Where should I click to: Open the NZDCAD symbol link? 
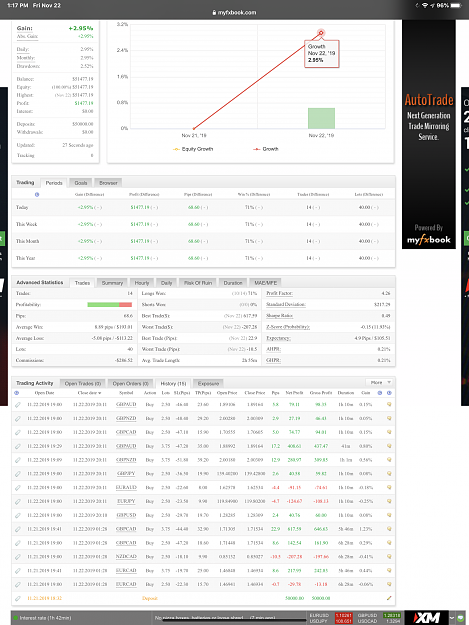tap(126, 556)
